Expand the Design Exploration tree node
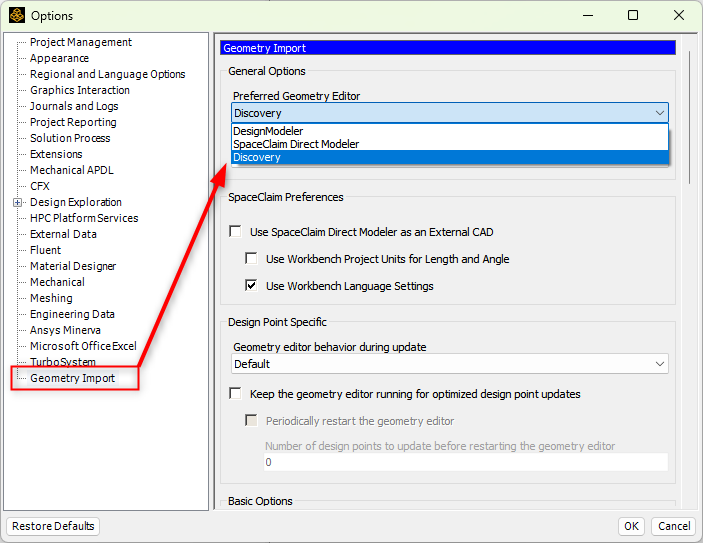 (17, 203)
